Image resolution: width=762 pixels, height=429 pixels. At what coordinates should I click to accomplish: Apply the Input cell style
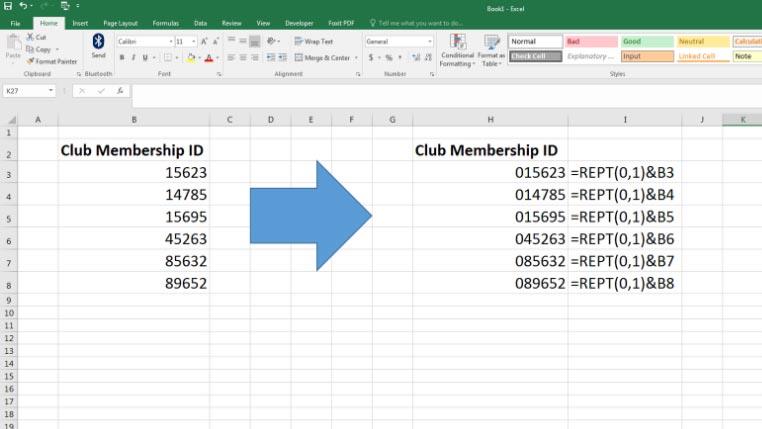click(647, 56)
